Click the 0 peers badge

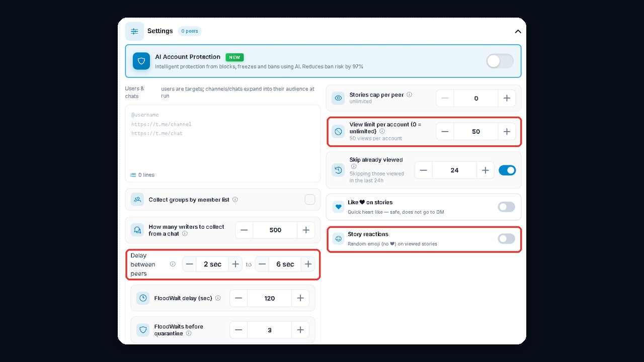coord(190,31)
